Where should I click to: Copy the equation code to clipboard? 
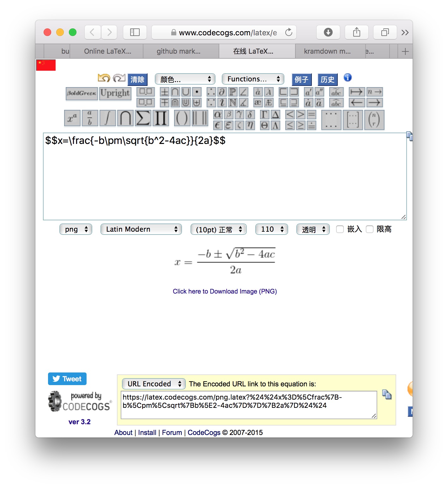pos(410,136)
